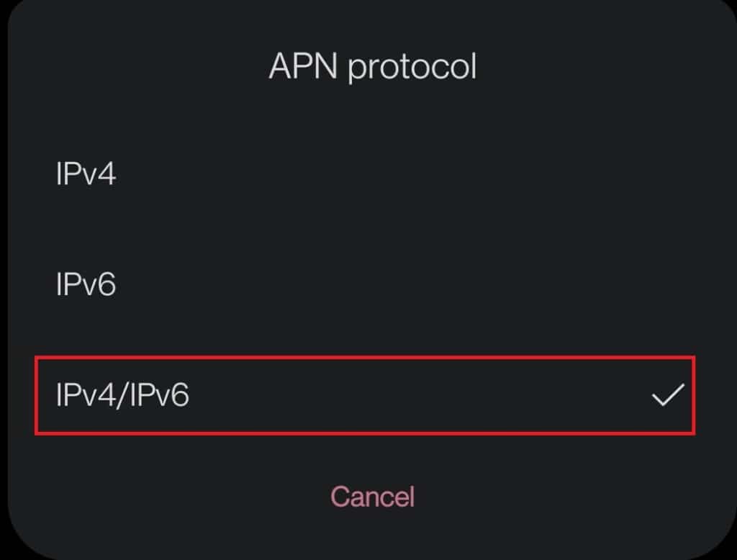Dismiss the protocol picker with Cancel

pos(371,495)
